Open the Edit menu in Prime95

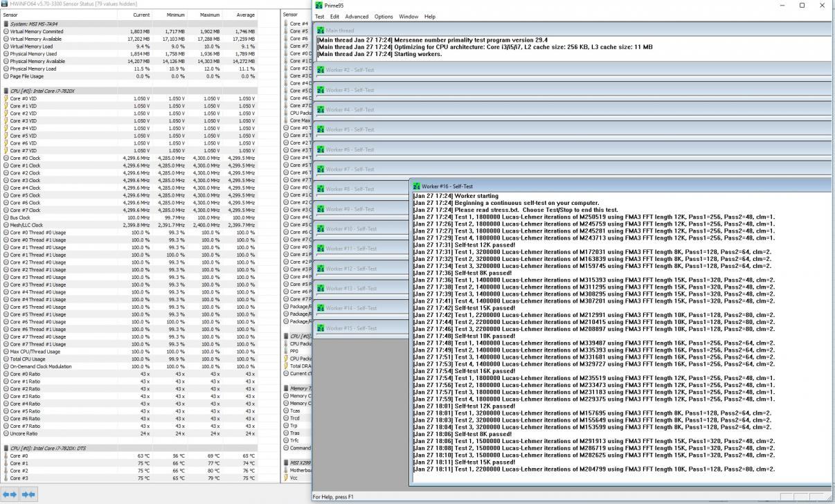pos(334,17)
